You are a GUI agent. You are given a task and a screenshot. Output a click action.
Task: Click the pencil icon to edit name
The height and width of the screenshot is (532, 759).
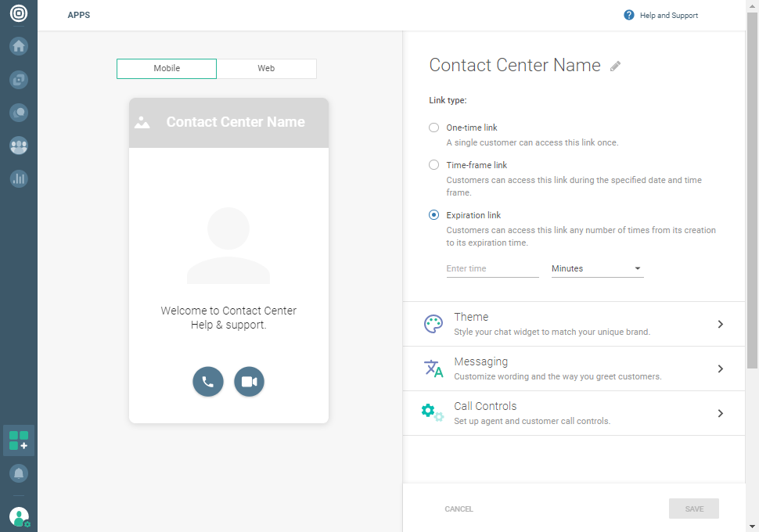tap(616, 66)
